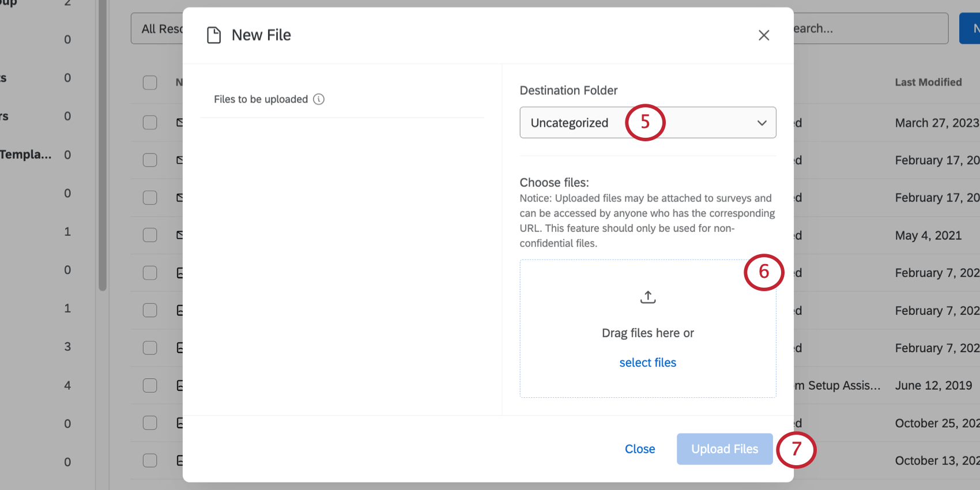Open the All Resources filter dropdown

[x=157, y=28]
